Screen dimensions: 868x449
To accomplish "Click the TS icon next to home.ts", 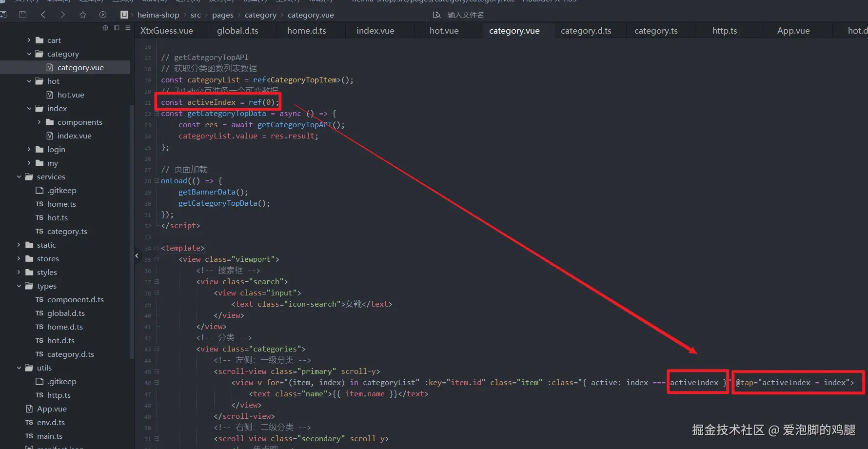I will coord(39,204).
